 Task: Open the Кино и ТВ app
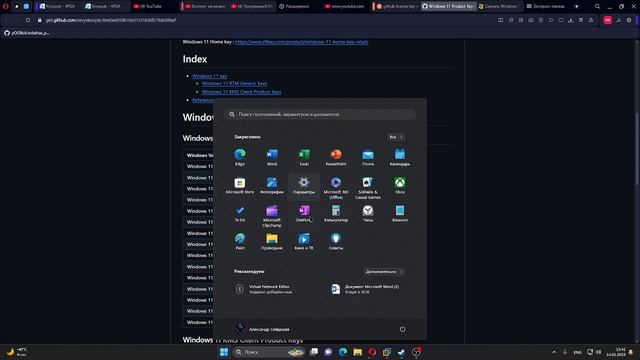[x=304, y=241]
